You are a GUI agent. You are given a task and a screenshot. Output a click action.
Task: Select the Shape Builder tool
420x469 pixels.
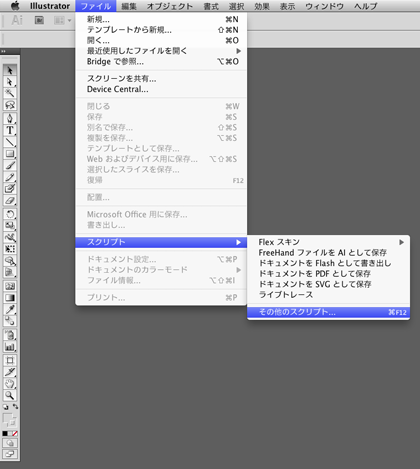coord(10,261)
